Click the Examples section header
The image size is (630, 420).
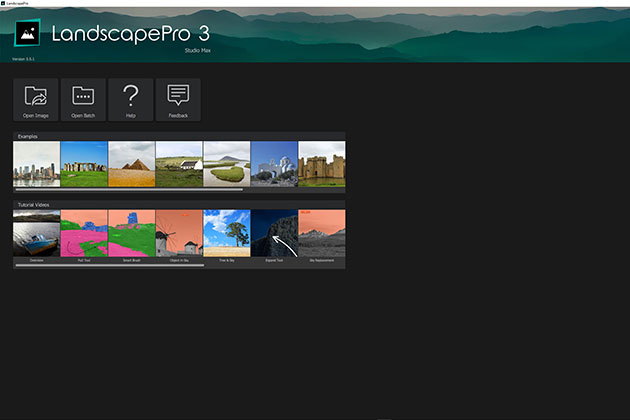click(x=179, y=136)
